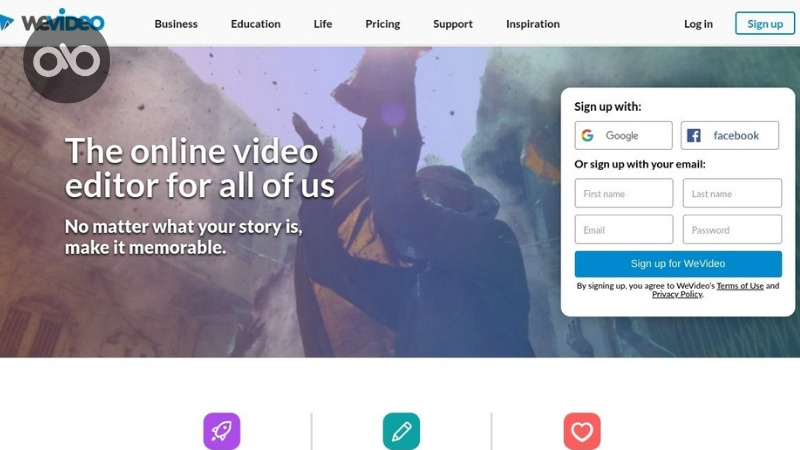Click the Sign up button in header
Image resolution: width=800 pixels, height=450 pixels.
point(765,23)
